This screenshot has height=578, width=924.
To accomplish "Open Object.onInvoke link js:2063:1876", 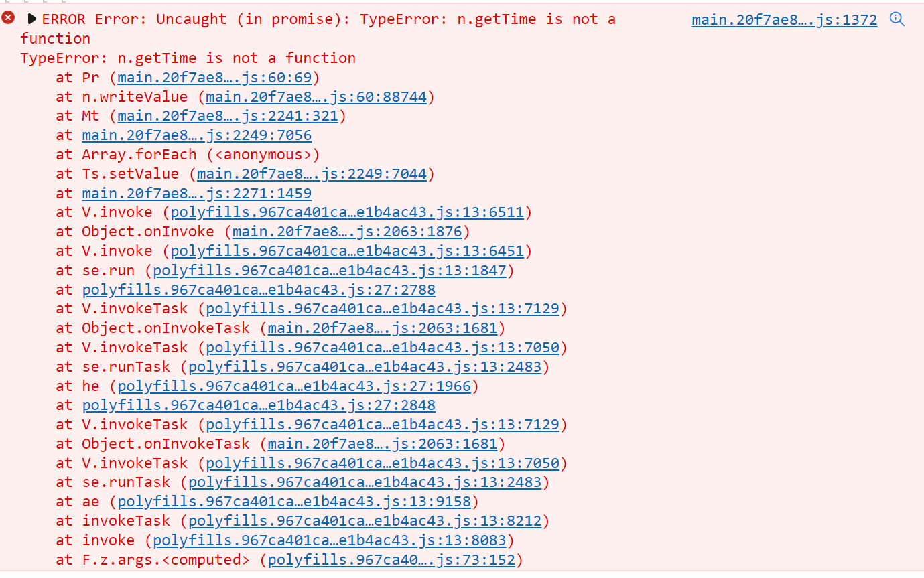I will click(x=347, y=232).
